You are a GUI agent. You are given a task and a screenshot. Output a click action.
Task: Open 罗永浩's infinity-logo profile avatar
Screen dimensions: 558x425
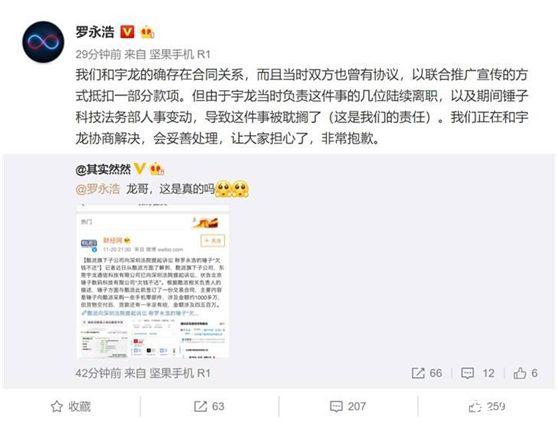tap(43, 42)
